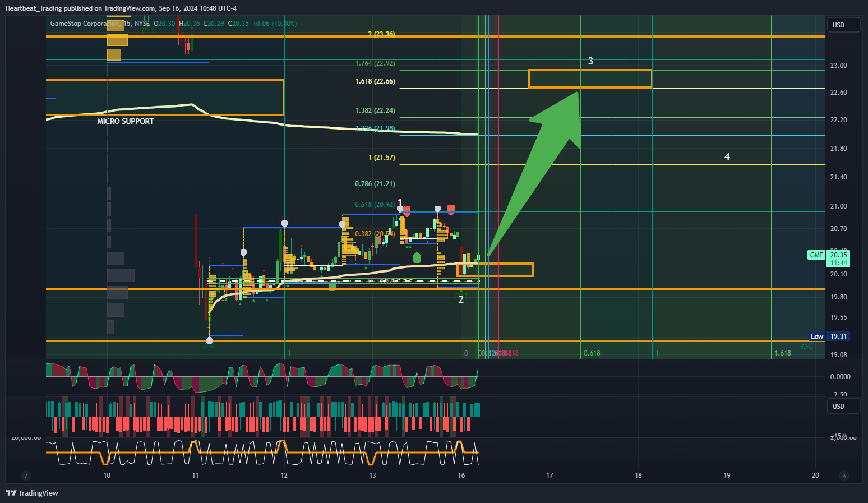This screenshot has width=868, height=503.
Task: Click date 10 on the time axis
Action: 107,476
